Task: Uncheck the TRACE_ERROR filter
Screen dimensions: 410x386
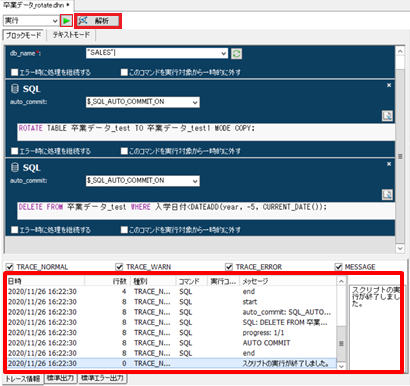Action: click(x=229, y=267)
